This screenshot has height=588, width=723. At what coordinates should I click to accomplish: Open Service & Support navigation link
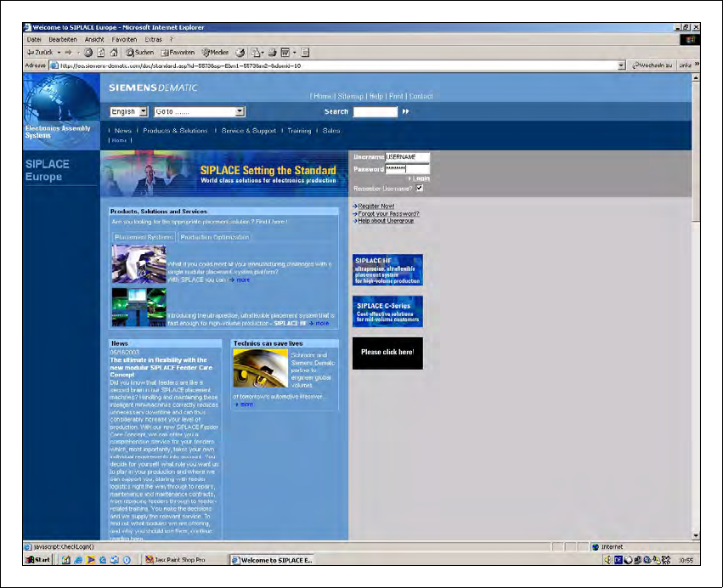pyautogui.click(x=249, y=131)
